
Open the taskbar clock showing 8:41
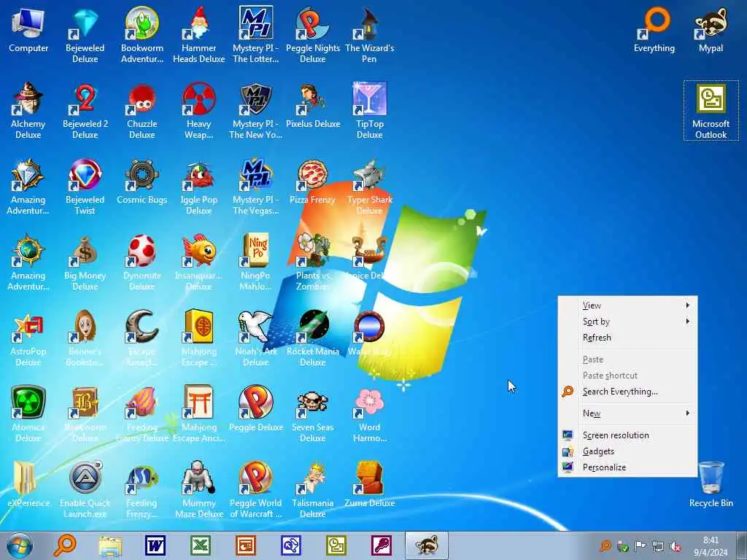pos(711,546)
